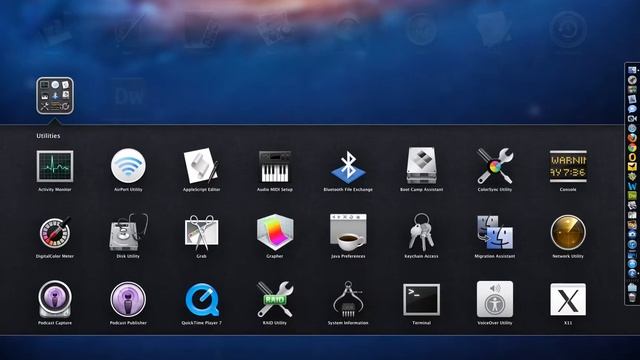Open Finder from the Dock
The width and height of the screenshot is (640, 360).
click(x=632, y=70)
